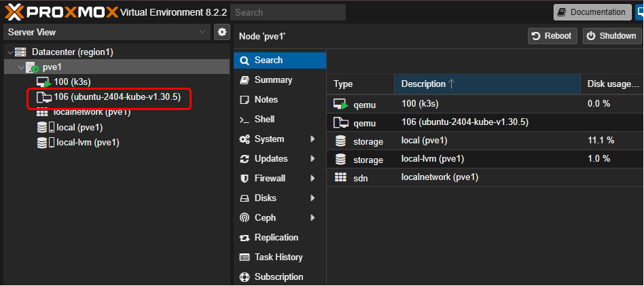Open the Subscription tab
The image size is (644, 286).
point(280,277)
